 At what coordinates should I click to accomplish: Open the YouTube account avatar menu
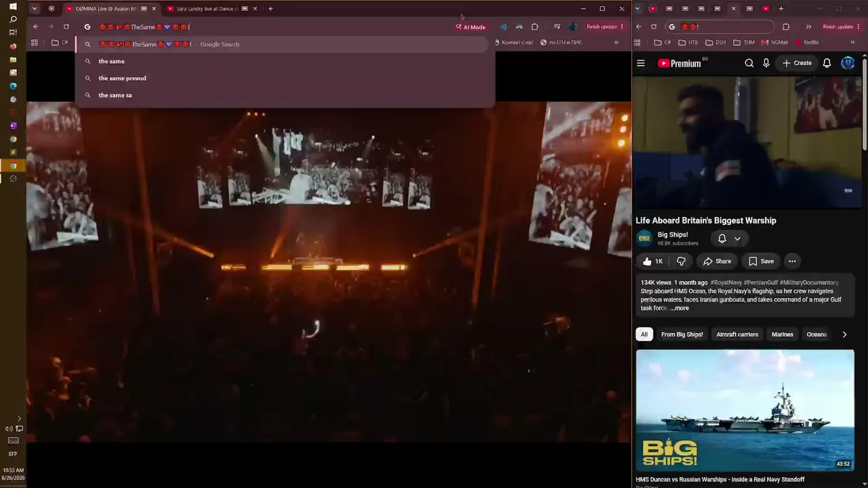848,63
